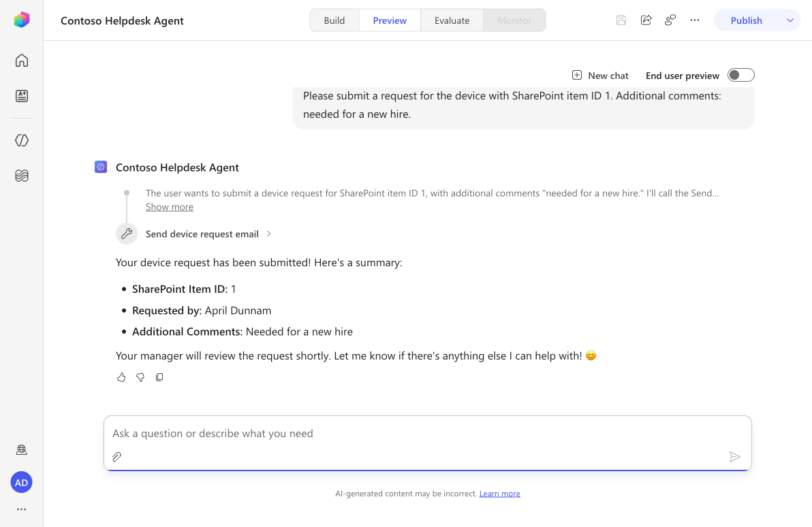Click the New chat label
This screenshot has width=812, height=527.
(608, 76)
